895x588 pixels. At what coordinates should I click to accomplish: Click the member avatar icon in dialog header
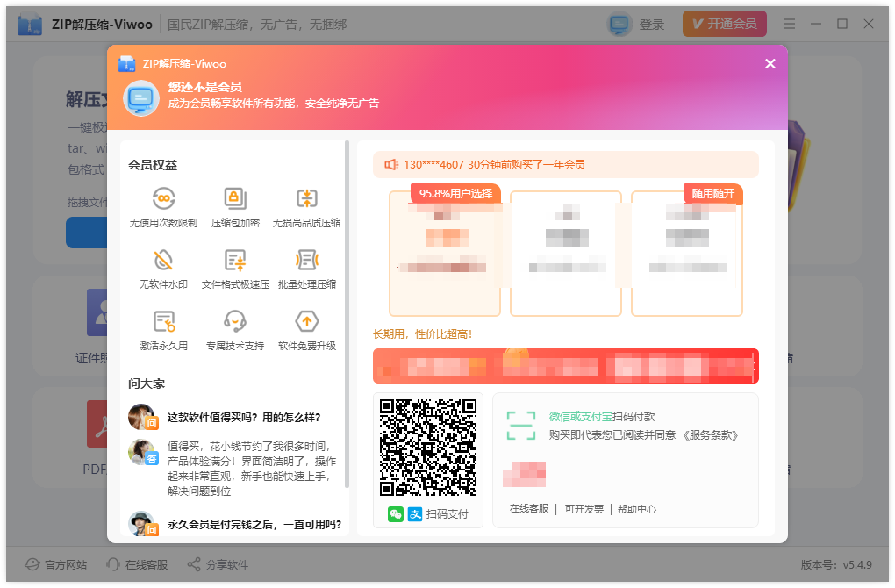pyautogui.click(x=141, y=97)
